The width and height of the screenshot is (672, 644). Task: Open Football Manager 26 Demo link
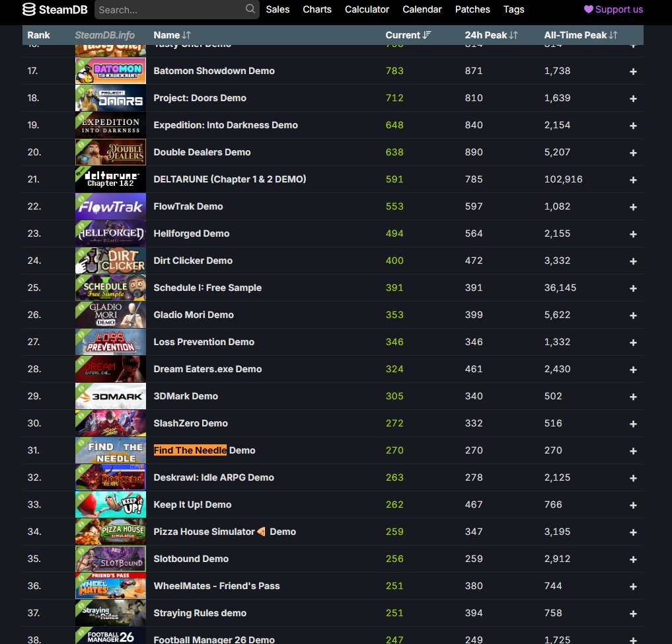point(214,639)
